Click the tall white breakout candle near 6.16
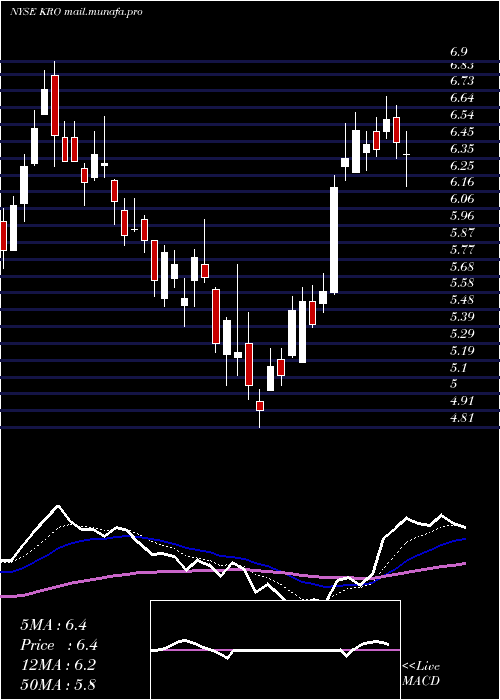500x700 pixels. click(x=334, y=240)
